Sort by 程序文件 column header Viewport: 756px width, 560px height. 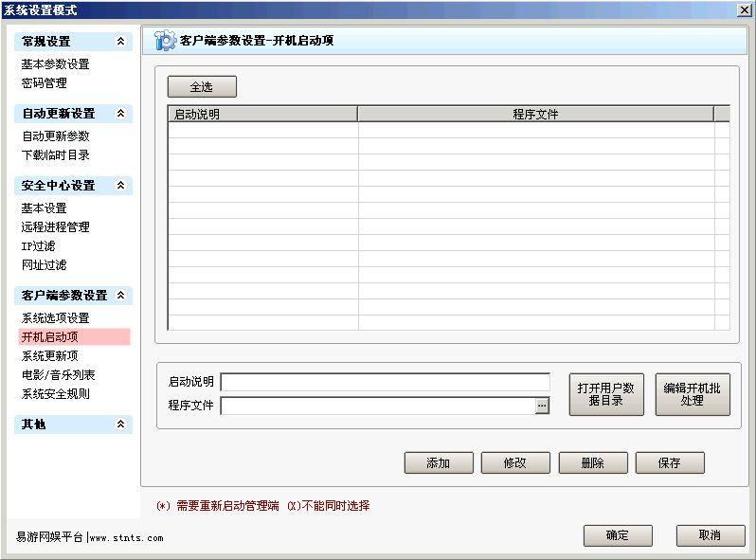coord(535,115)
